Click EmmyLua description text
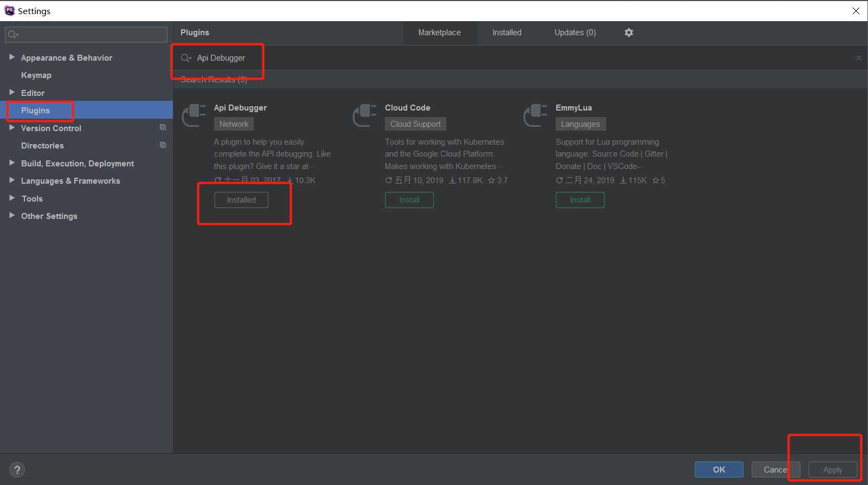The width and height of the screenshot is (868, 485). (x=612, y=154)
